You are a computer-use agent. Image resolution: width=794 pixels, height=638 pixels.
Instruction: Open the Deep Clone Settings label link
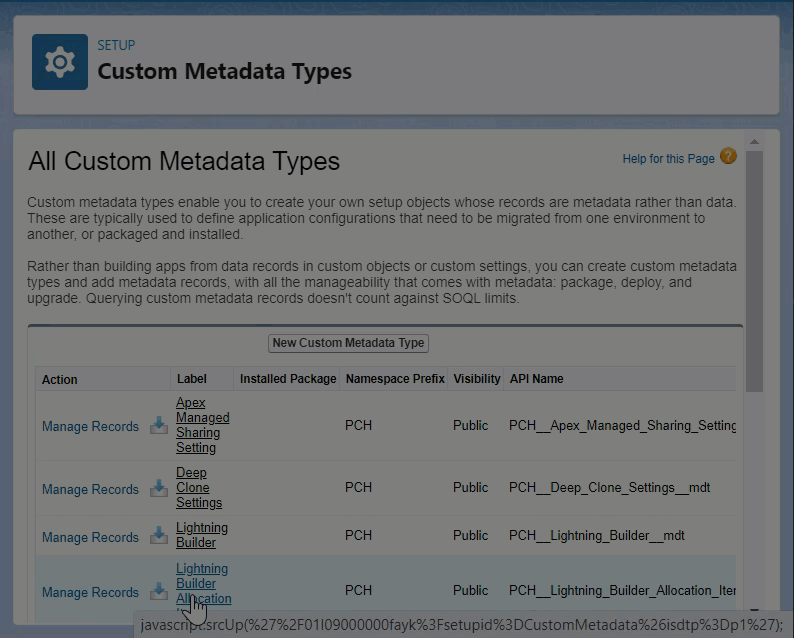coord(198,488)
